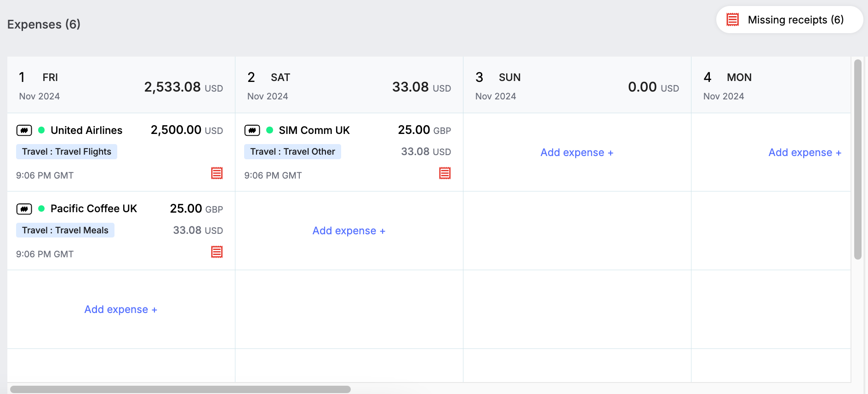The image size is (868, 394).
Task: Add expense under Monday Nov 4
Action: coord(805,152)
